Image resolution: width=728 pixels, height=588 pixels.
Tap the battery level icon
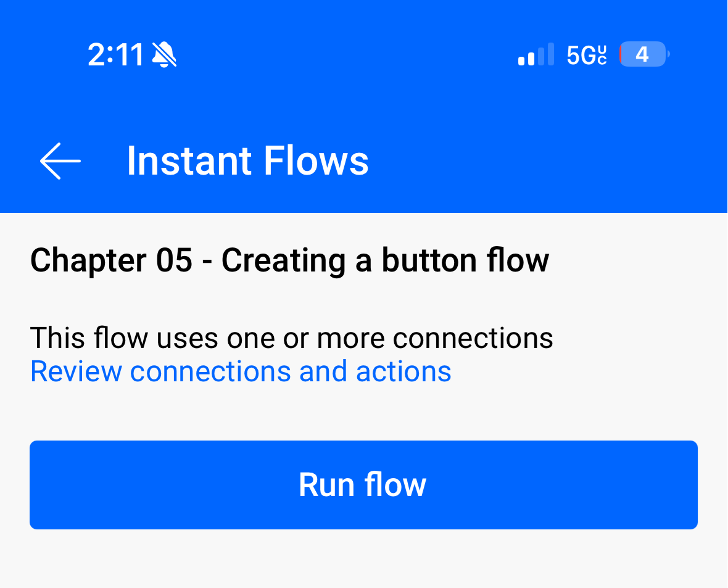pos(644,55)
